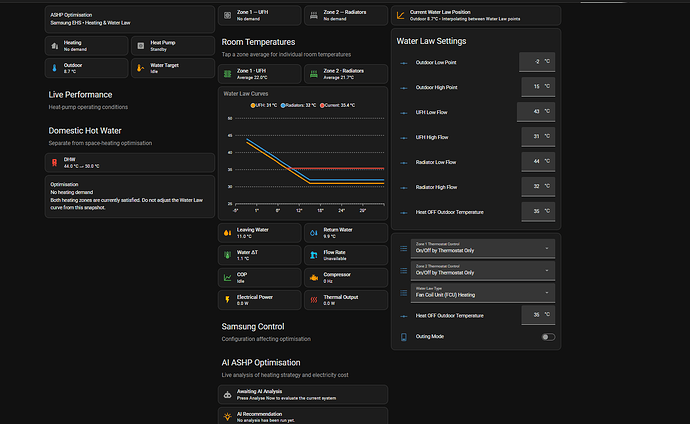Click the lower Heat OFF Outdoor Temperature field
Viewport: 690px width, 424px height.
click(538, 315)
